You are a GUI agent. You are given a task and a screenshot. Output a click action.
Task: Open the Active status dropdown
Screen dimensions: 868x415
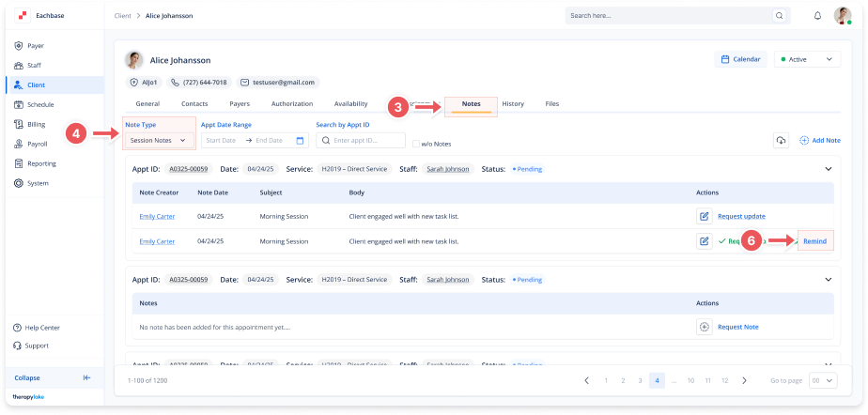(x=806, y=59)
